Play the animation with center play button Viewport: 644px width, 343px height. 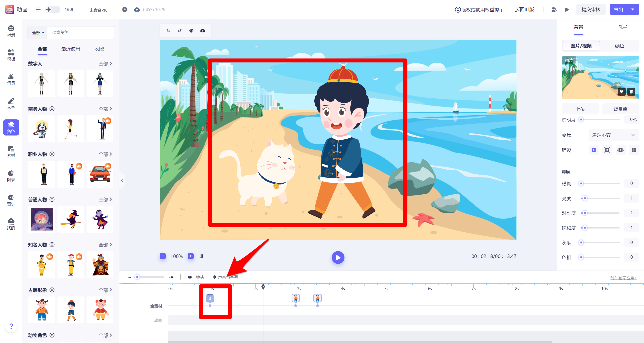(338, 257)
